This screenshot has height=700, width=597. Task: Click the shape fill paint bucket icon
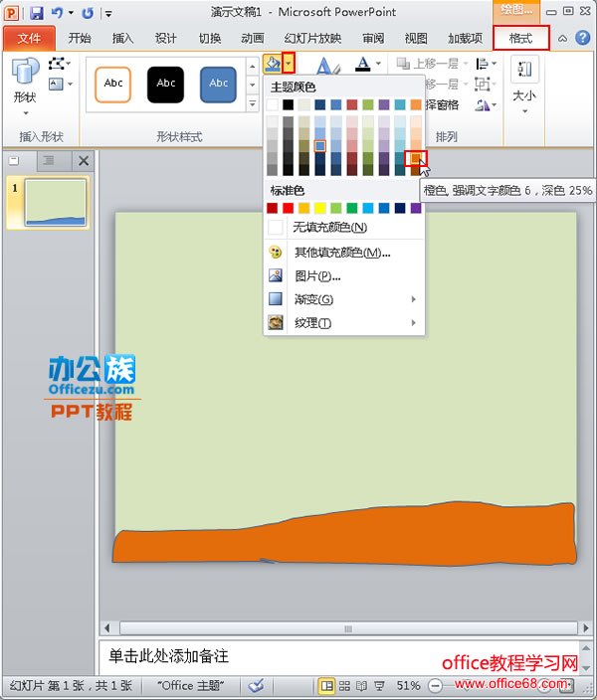273,64
